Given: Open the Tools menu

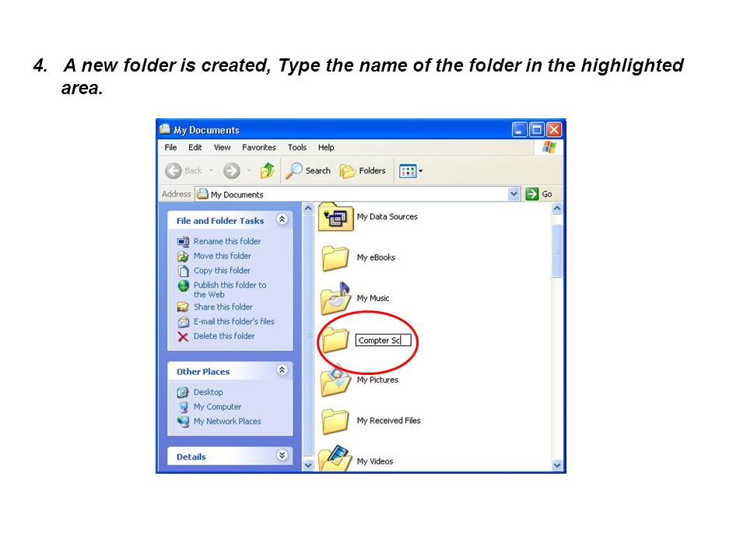Looking at the screenshot, I should coord(296,148).
